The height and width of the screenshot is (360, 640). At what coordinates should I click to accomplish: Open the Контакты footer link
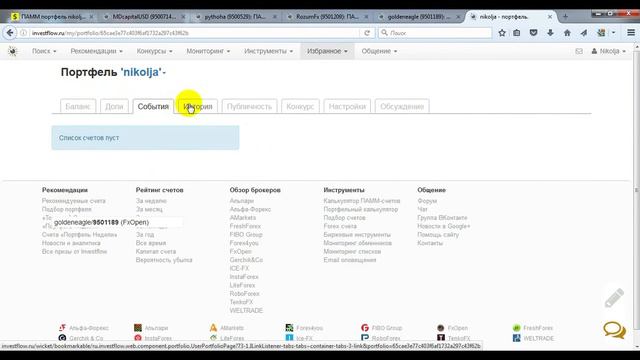pos(430,243)
